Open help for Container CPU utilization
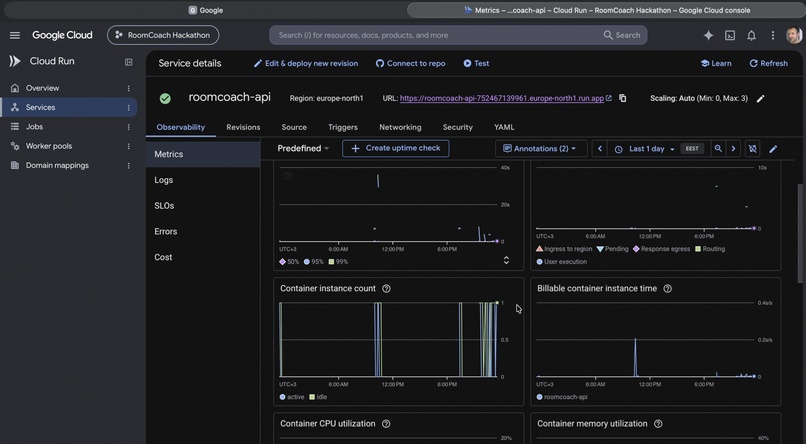 point(386,424)
